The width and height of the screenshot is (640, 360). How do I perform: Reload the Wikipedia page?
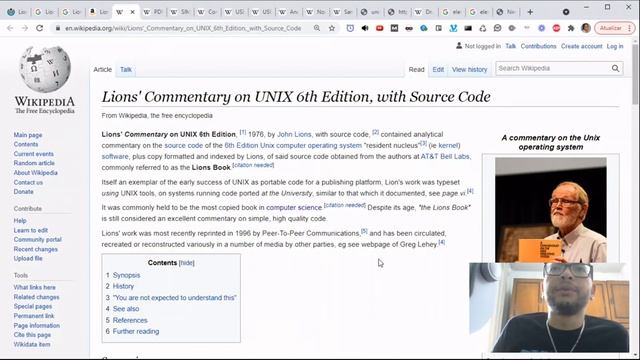tap(40, 28)
